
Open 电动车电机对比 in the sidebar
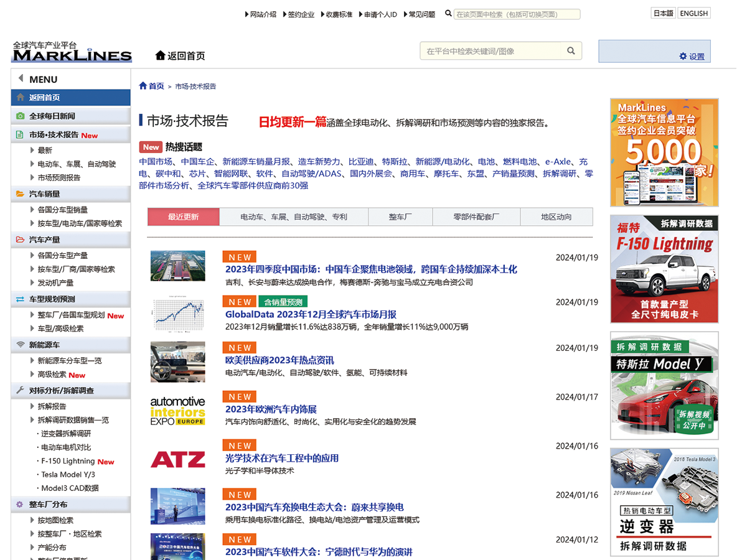coord(66,447)
